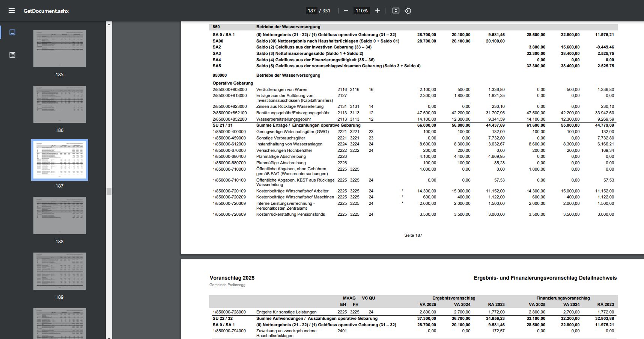Viewport: 644px width, 339px height.
Task: Click the fit to page icon
Action: pyautogui.click(x=396, y=11)
